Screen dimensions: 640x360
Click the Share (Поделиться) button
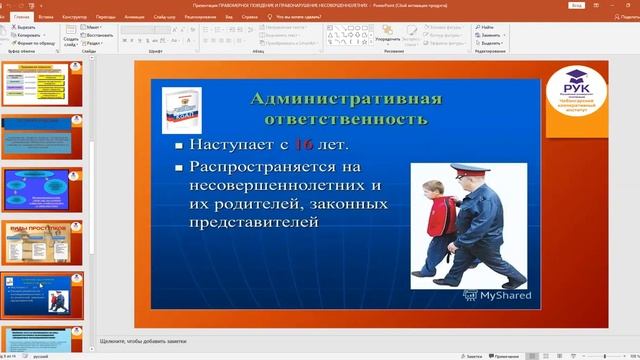627,17
